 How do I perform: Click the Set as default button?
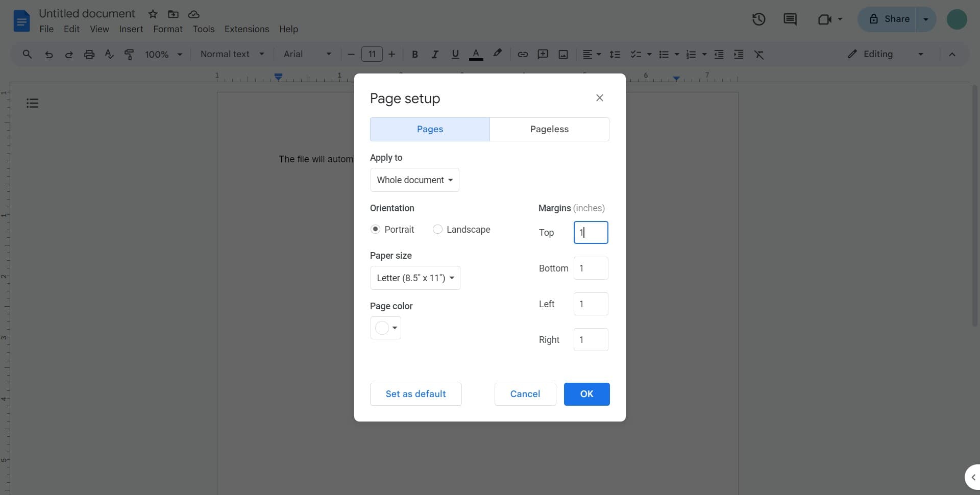(x=415, y=394)
